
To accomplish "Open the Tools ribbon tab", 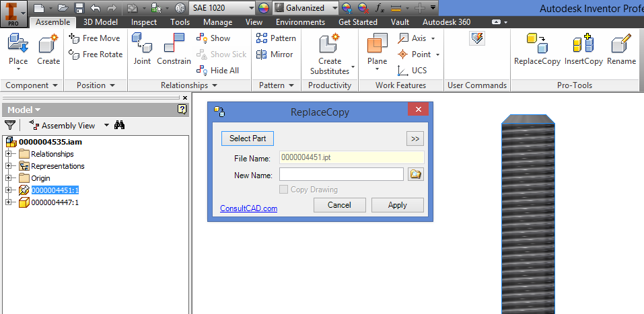I will coord(180,22).
